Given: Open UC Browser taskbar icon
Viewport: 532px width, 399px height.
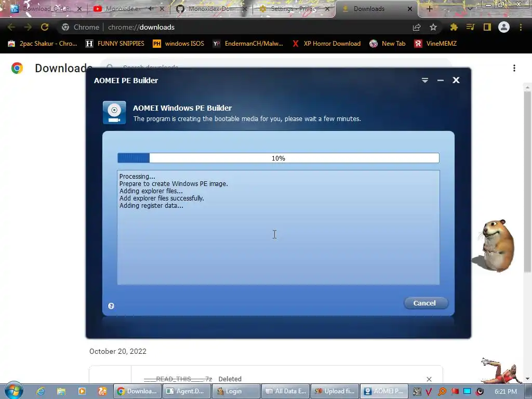Looking at the screenshot, I should [102, 391].
